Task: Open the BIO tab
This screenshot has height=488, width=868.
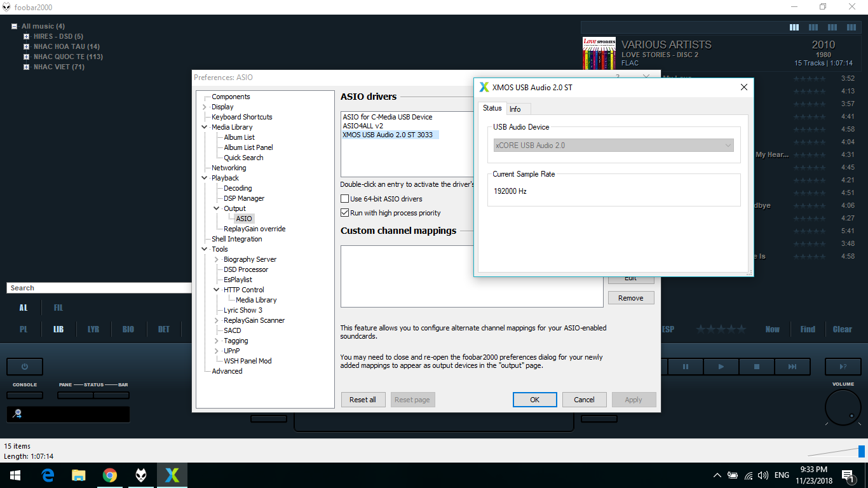Action: [128, 329]
